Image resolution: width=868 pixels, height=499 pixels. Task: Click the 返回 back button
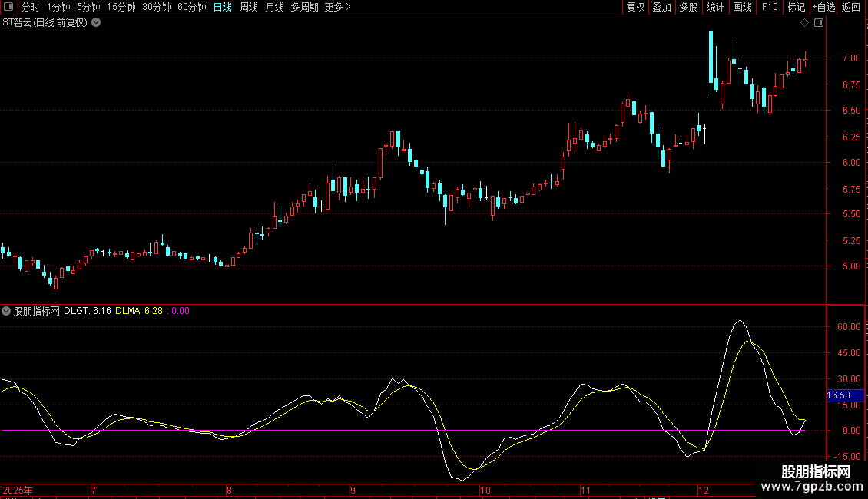[851, 7]
